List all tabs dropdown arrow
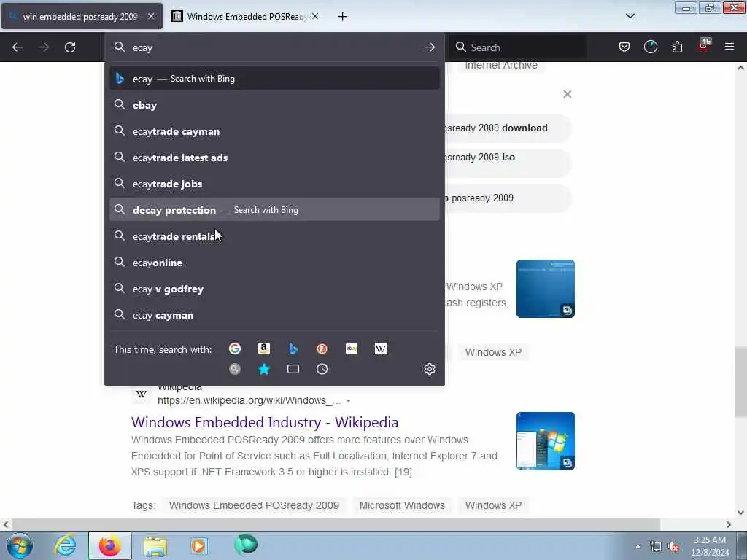 630,16
